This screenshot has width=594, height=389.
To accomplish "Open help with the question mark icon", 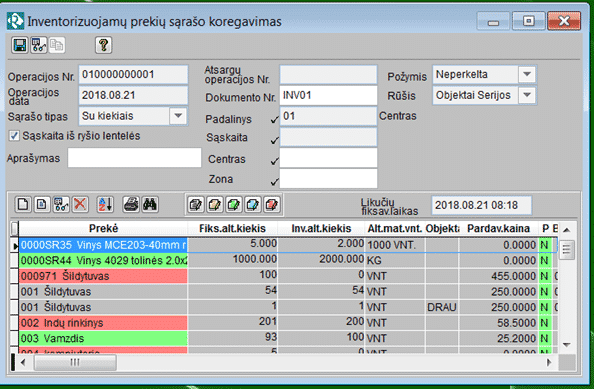I will pyautogui.click(x=103, y=45).
